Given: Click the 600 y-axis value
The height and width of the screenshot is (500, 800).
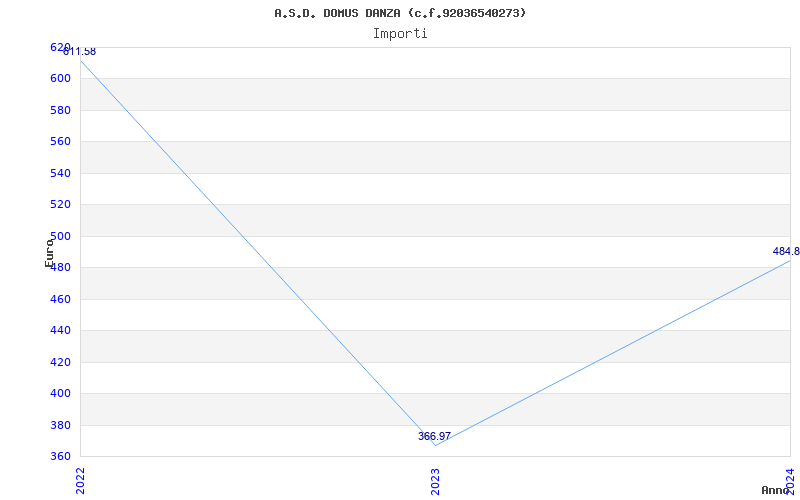Looking at the screenshot, I should [60, 79].
